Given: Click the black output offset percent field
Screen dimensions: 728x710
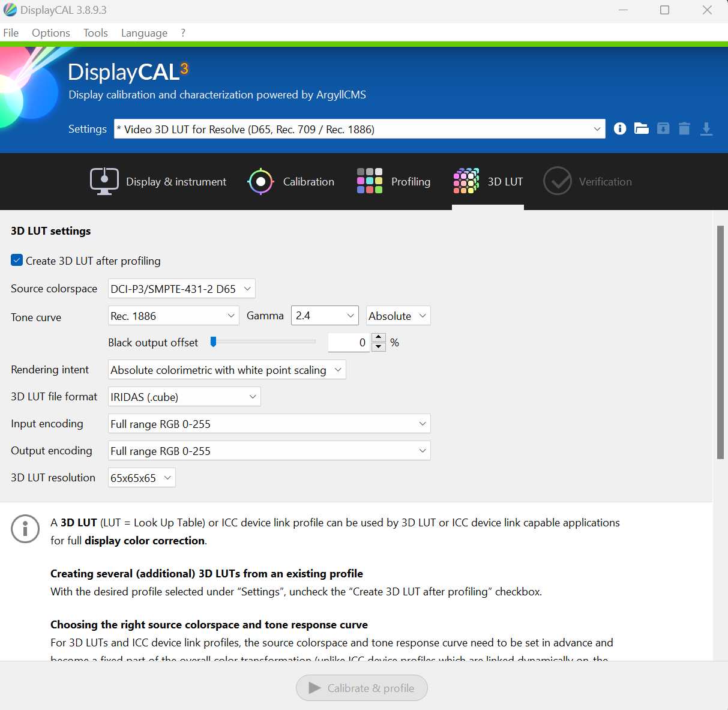Looking at the screenshot, I should [x=349, y=343].
